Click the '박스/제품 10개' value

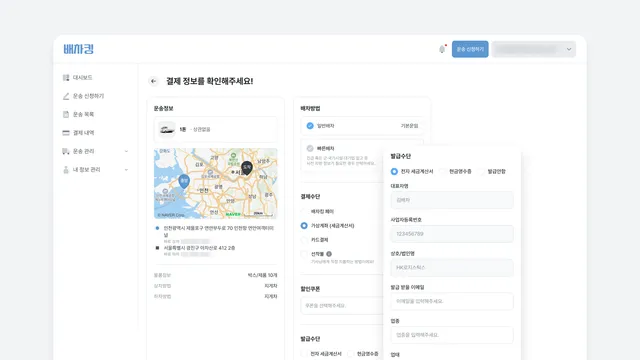pos(262,275)
